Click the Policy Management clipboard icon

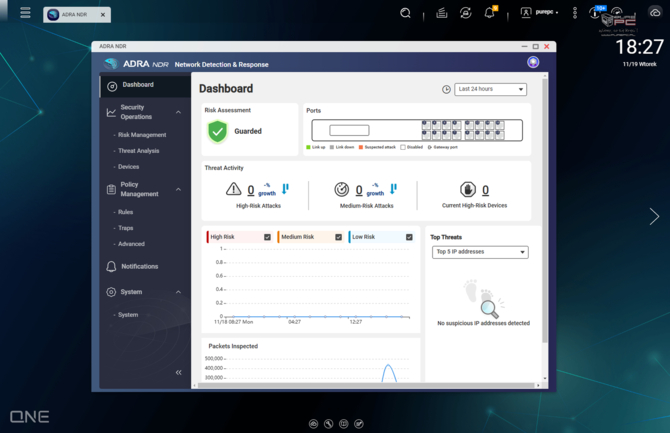[111, 189]
